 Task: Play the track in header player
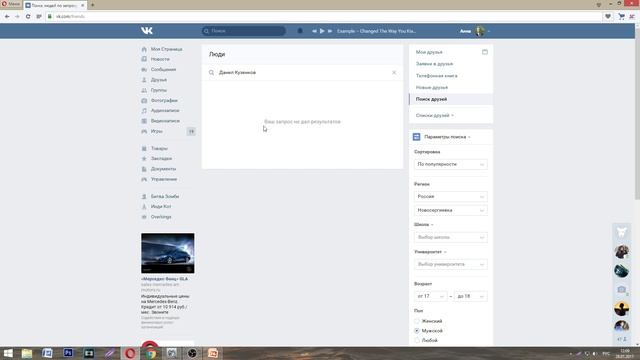(322, 31)
